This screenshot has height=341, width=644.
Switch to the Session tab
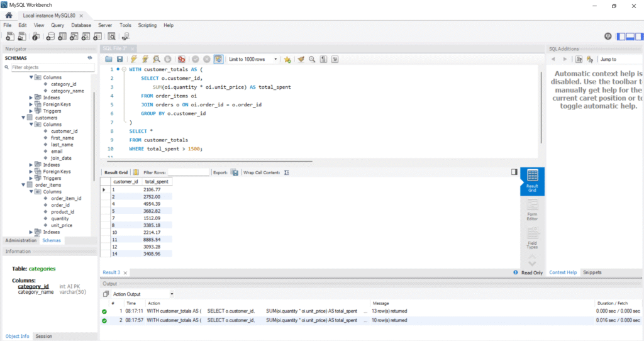(x=43, y=336)
